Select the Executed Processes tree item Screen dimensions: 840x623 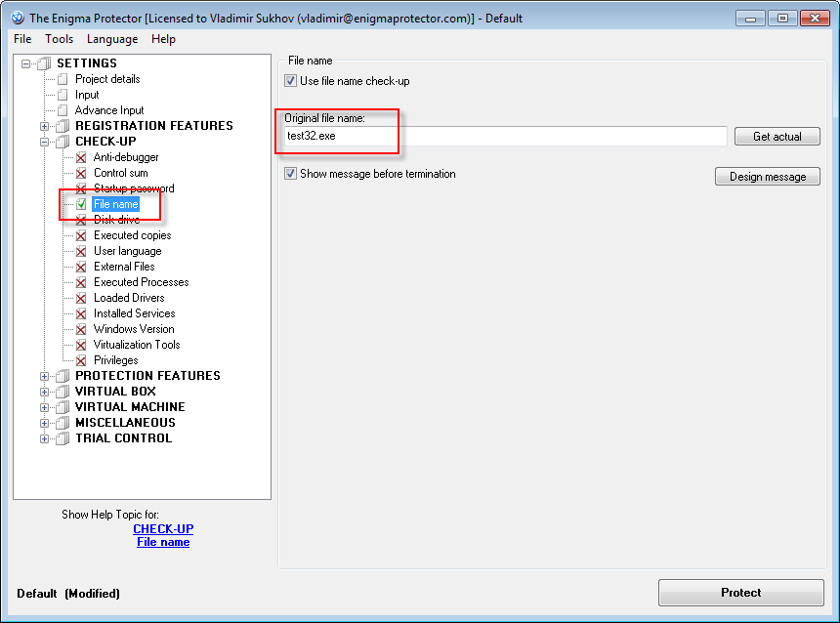pos(142,282)
